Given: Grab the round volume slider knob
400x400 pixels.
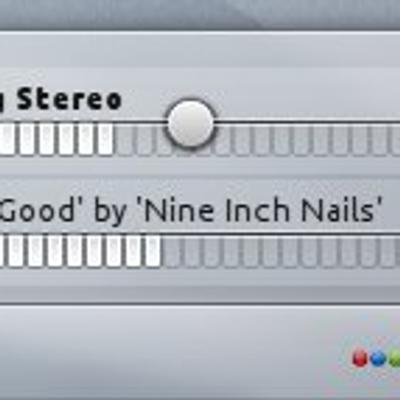Looking at the screenshot, I should click(190, 122).
